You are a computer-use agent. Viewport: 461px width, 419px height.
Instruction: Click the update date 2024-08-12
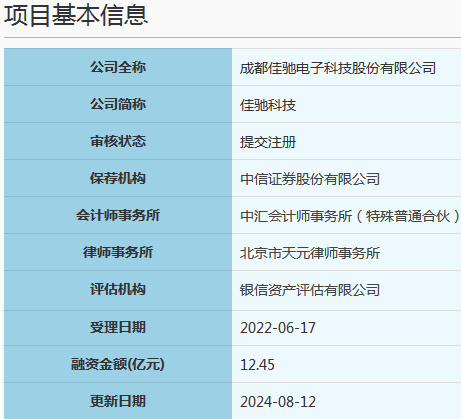click(278, 402)
